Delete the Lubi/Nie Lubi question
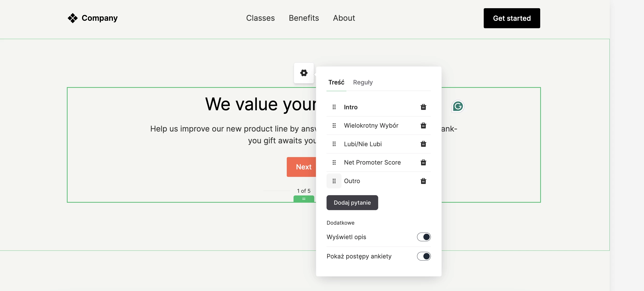644x291 pixels. coord(423,144)
